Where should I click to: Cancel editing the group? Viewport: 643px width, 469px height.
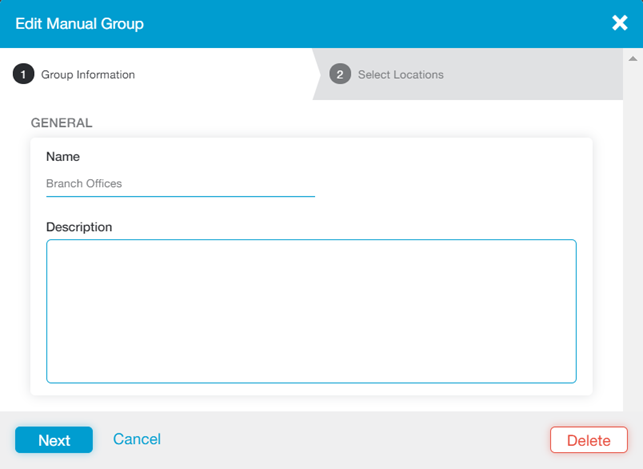137,439
